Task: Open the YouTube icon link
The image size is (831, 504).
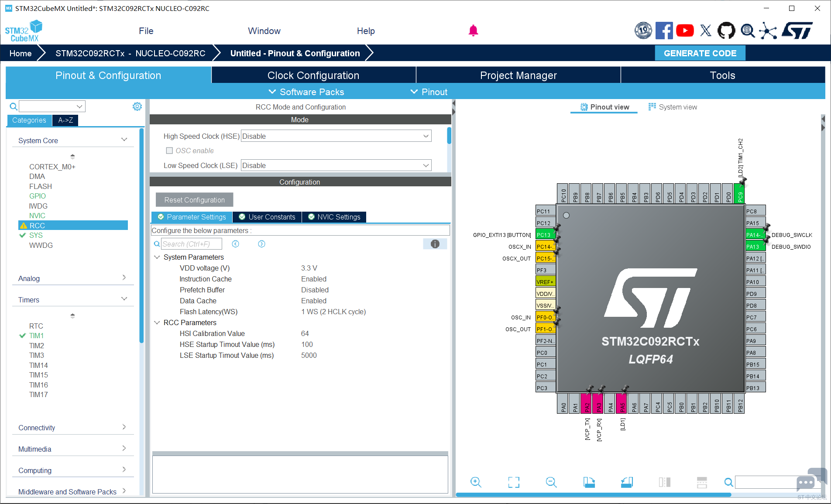Action: point(685,31)
